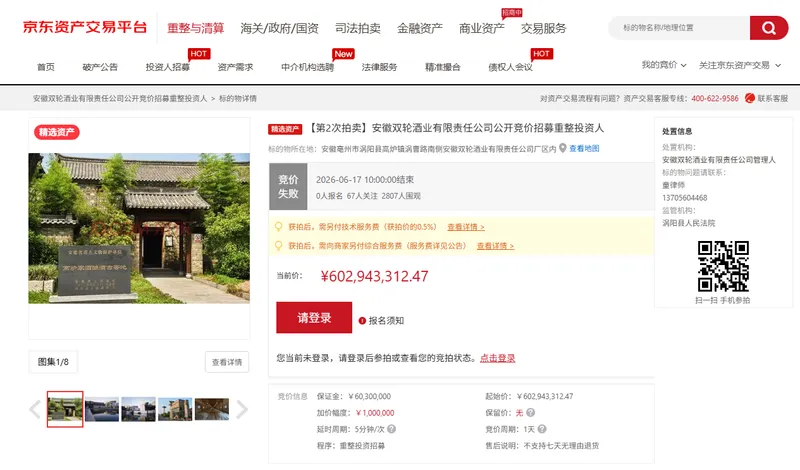This screenshot has height=470, width=800.
Task: Select the first gallery thumbnail of the gate
Action: click(x=65, y=409)
